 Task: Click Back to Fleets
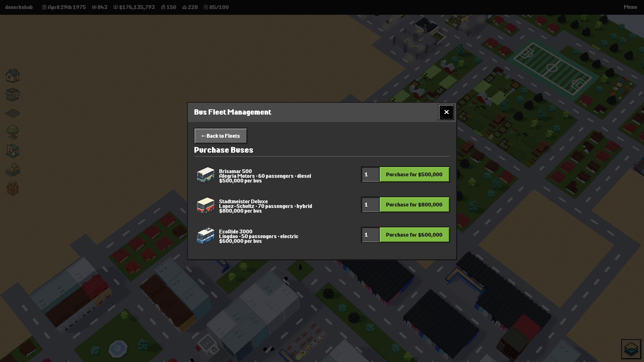coord(220,136)
